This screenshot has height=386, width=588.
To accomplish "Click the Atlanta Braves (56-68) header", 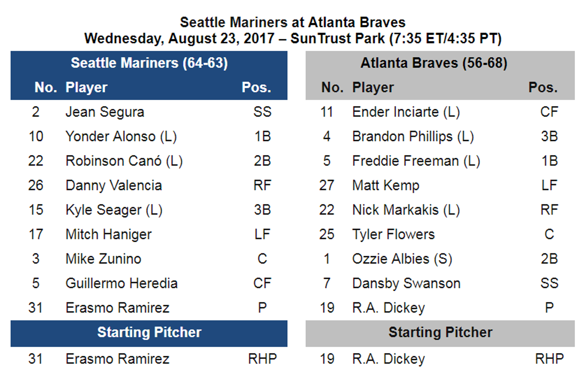I will tap(434, 63).
